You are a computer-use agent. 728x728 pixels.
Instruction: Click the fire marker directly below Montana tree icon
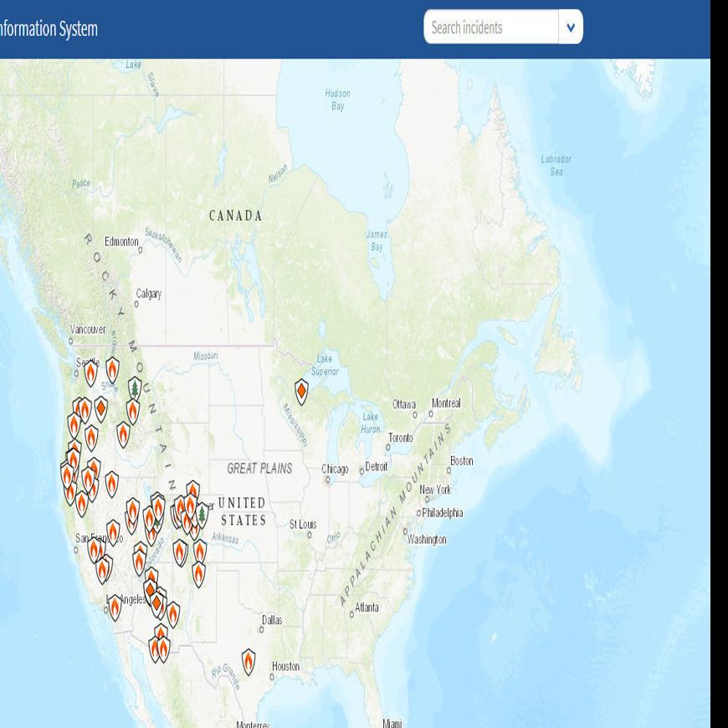tap(133, 411)
